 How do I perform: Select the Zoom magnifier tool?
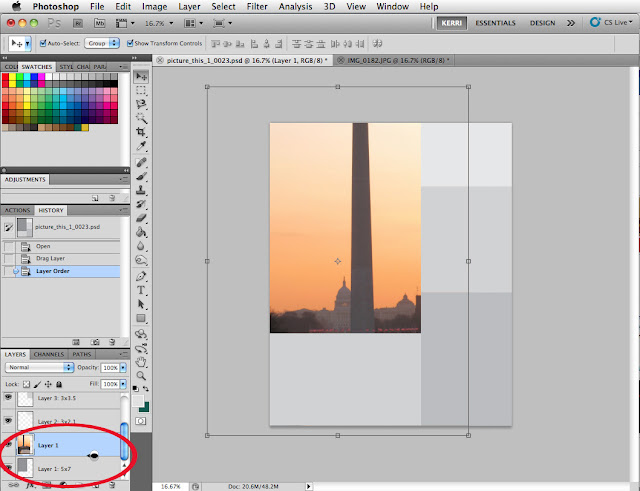[x=141, y=377]
